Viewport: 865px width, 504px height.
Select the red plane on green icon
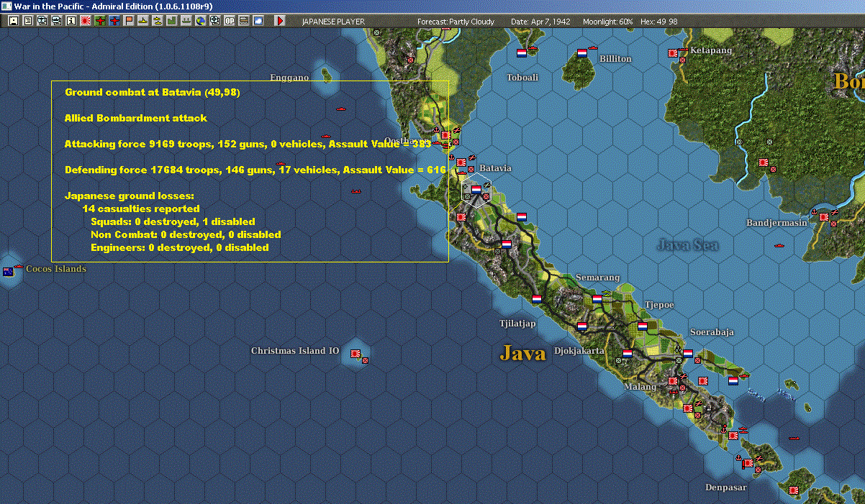coord(99,21)
